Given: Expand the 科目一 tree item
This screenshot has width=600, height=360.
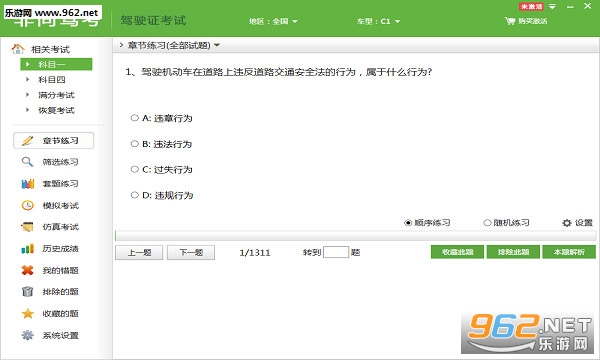Looking at the screenshot, I should (x=28, y=64).
